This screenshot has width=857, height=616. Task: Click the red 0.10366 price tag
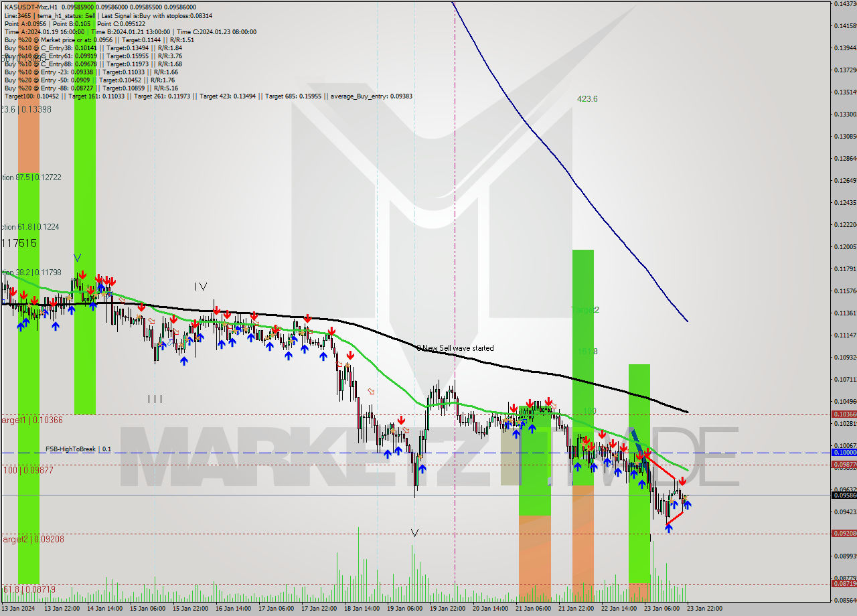[844, 414]
